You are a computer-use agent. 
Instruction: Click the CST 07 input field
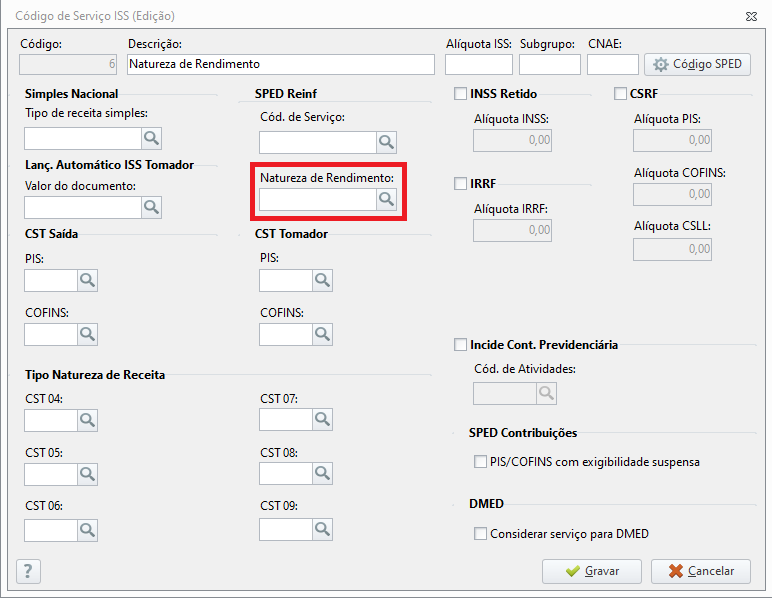coord(286,419)
